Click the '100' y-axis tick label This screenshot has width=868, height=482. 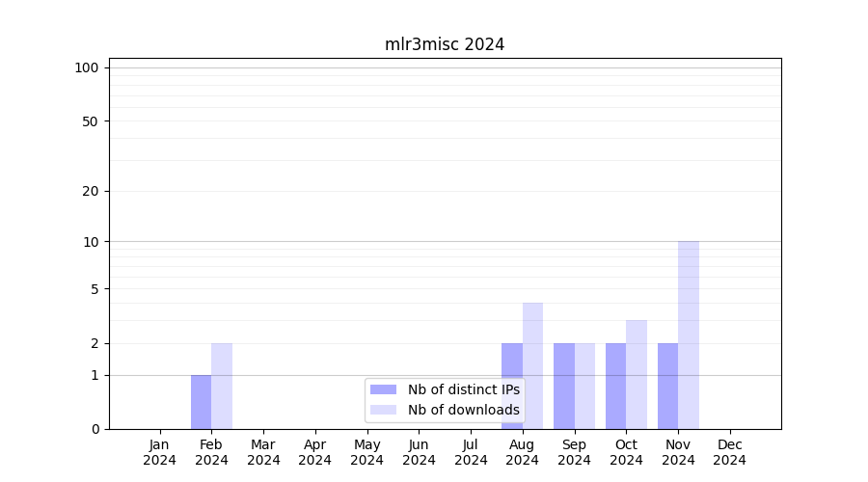point(87,67)
